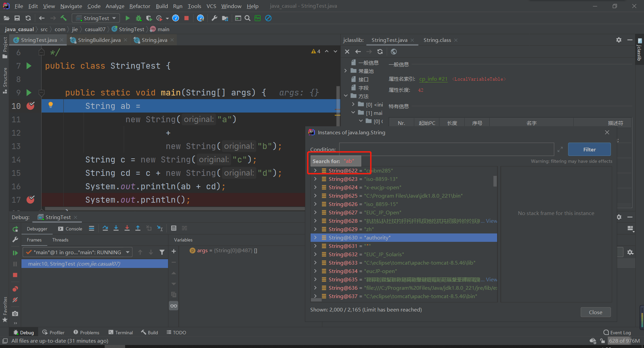Toggle watches glasses icon in Variables

click(174, 306)
